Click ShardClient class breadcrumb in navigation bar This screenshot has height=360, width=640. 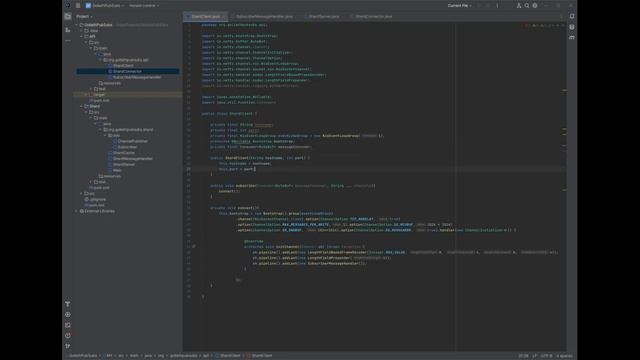[230, 356]
